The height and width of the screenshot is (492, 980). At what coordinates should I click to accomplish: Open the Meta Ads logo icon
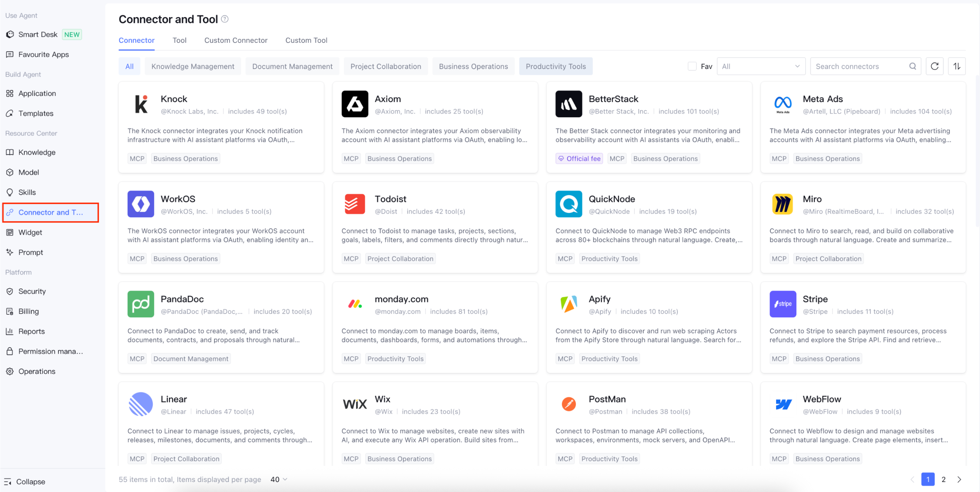tap(783, 104)
